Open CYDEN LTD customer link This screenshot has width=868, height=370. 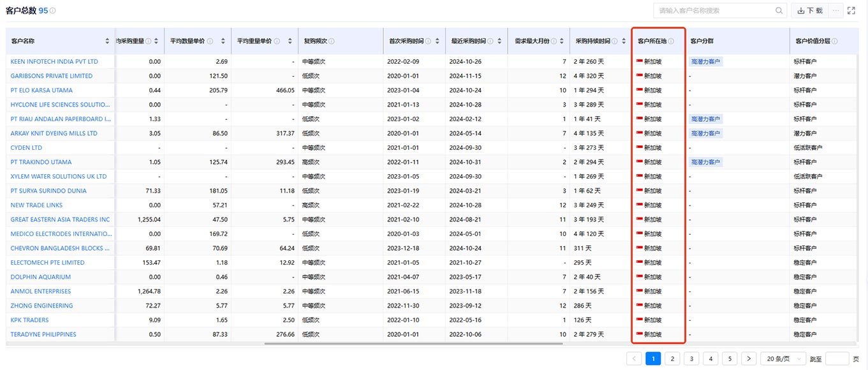(27, 148)
